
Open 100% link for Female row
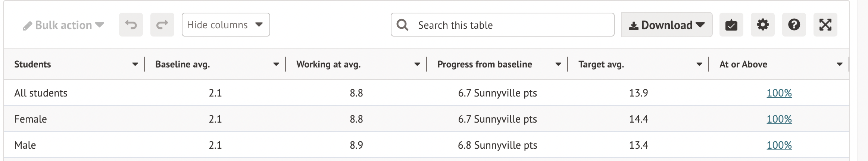tap(779, 119)
